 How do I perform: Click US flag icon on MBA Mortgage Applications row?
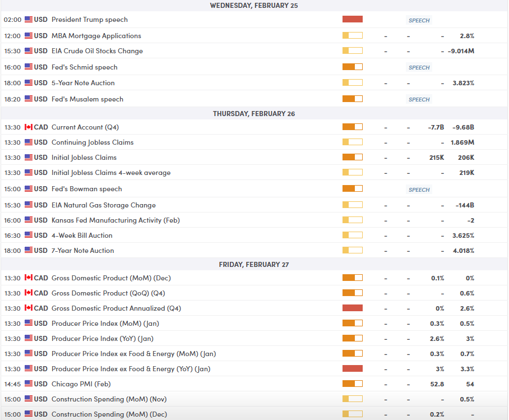[x=29, y=36]
